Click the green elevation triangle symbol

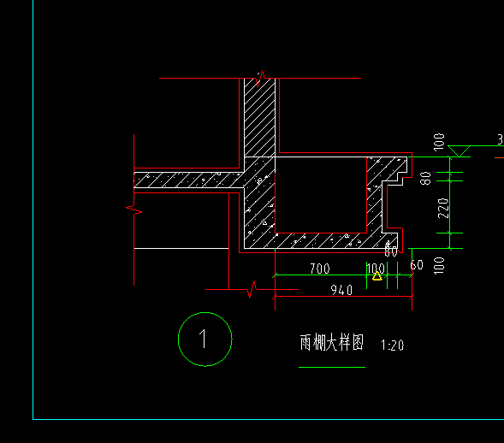pos(459,151)
